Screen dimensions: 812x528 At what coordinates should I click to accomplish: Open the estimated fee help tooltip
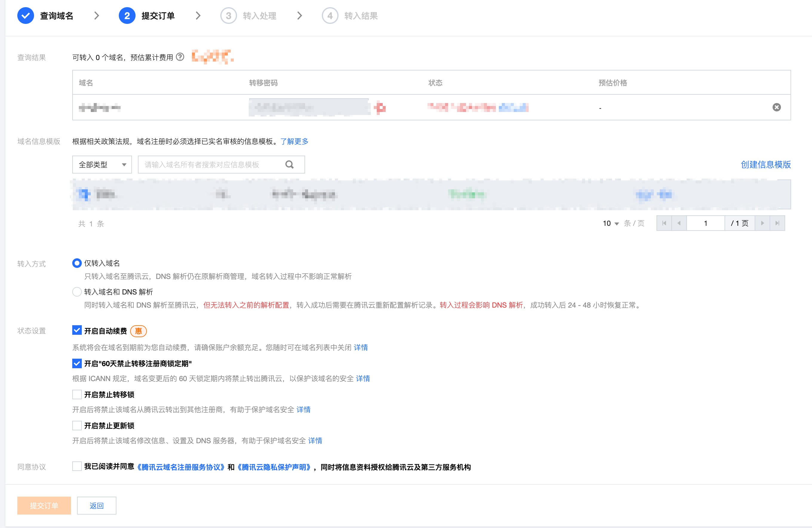point(181,57)
